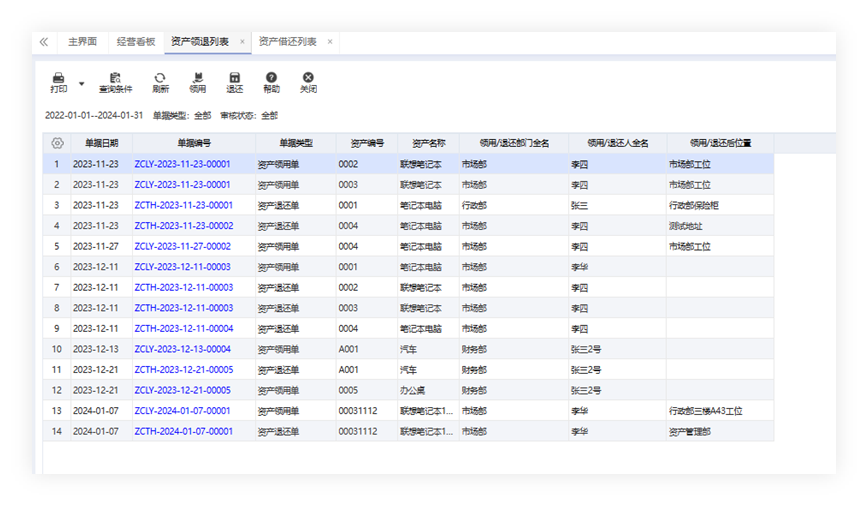The height and width of the screenshot is (506, 868).
Task: Open the query conditions (查询条件) icon
Action: point(115,78)
